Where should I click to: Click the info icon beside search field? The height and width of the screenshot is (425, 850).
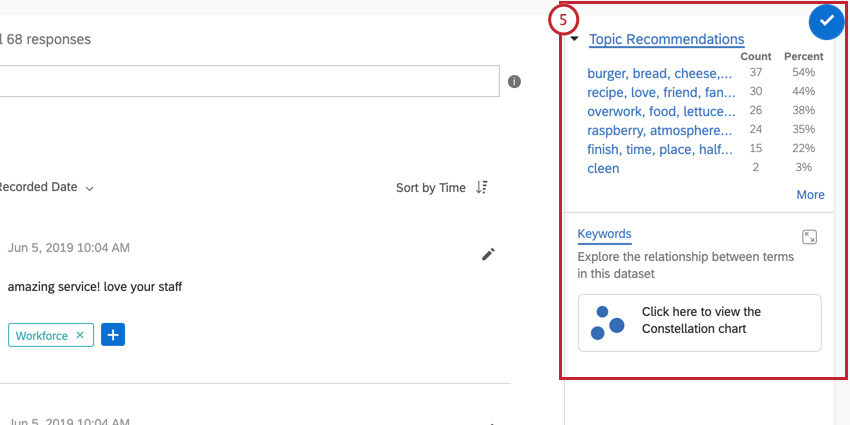tap(514, 81)
